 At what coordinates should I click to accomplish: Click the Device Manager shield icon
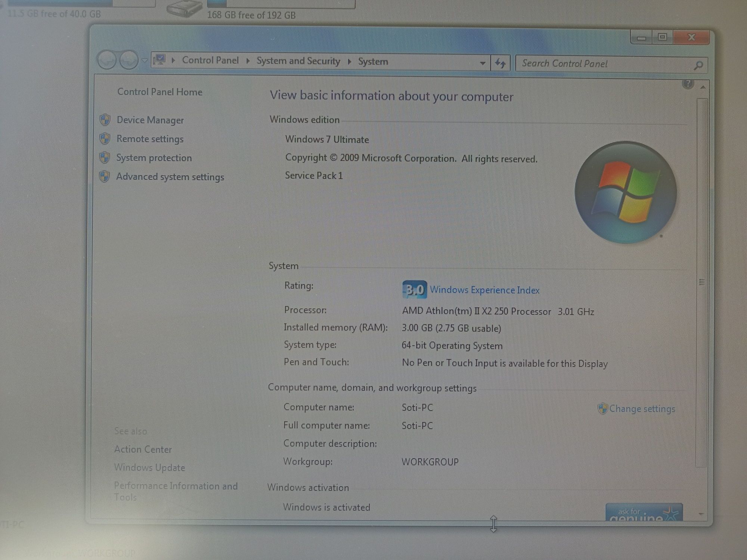(x=105, y=120)
